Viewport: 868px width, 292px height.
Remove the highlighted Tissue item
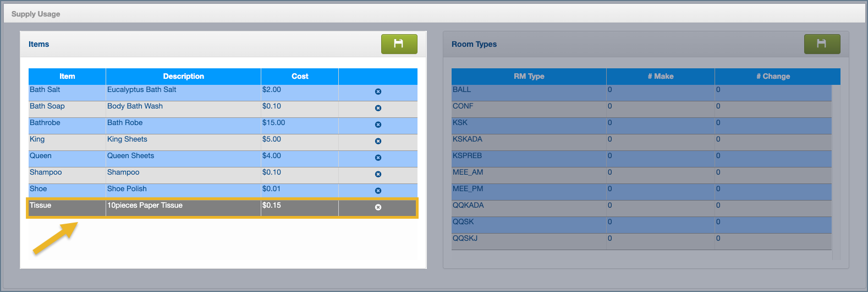(378, 208)
